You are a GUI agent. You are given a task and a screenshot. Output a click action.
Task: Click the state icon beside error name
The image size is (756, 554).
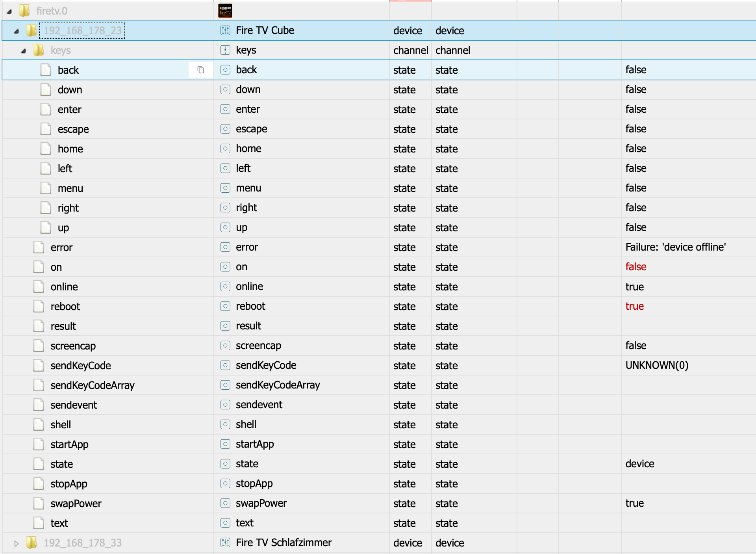(225, 247)
